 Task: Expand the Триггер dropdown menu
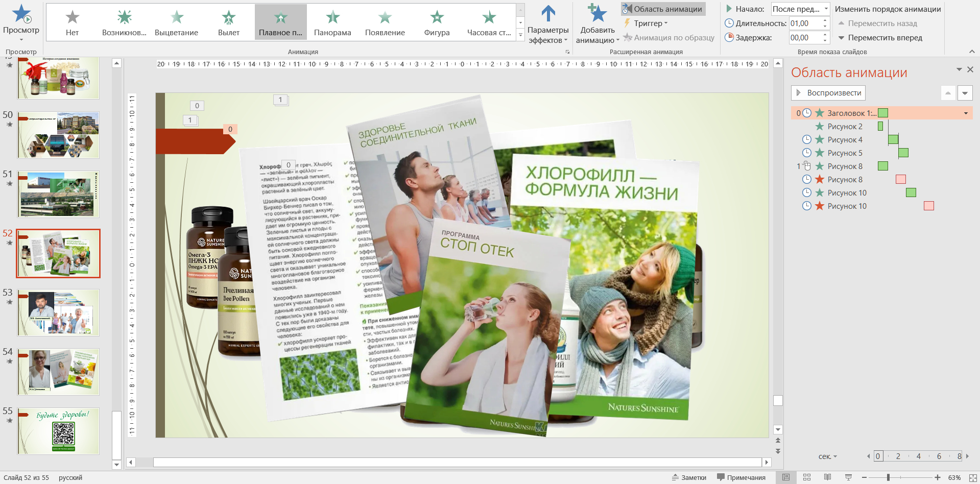[x=647, y=23]
